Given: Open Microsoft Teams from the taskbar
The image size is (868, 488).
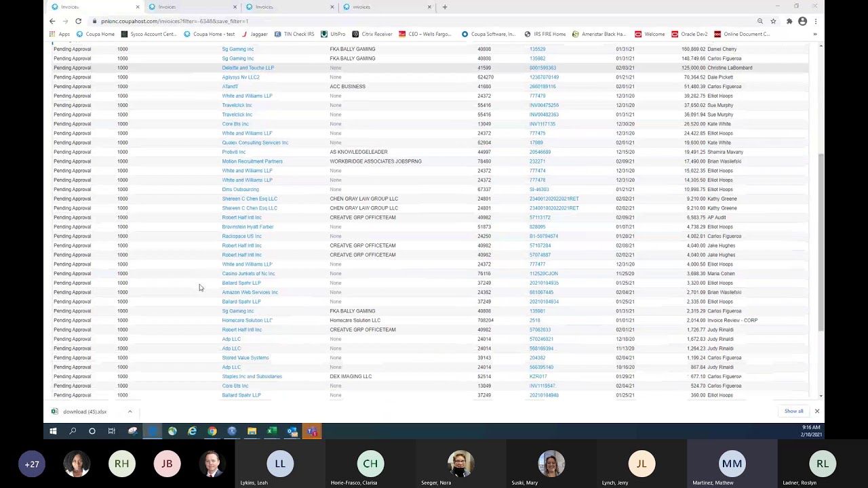Looking at the screenshot, I should point(312,431).
